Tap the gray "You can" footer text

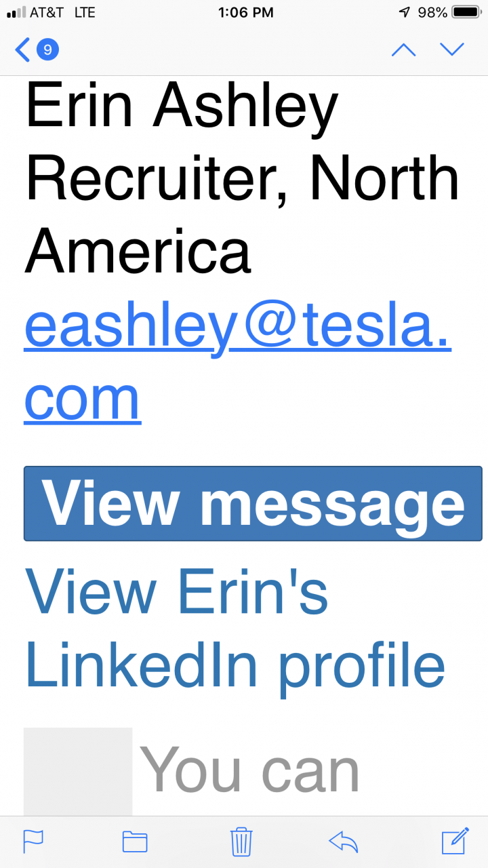tap(249, 770)
